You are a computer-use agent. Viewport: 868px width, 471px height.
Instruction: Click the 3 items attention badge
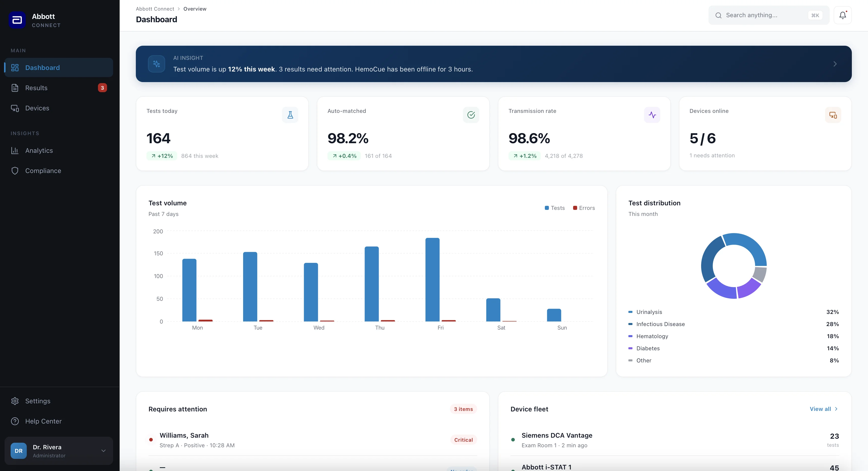(463, 409)
